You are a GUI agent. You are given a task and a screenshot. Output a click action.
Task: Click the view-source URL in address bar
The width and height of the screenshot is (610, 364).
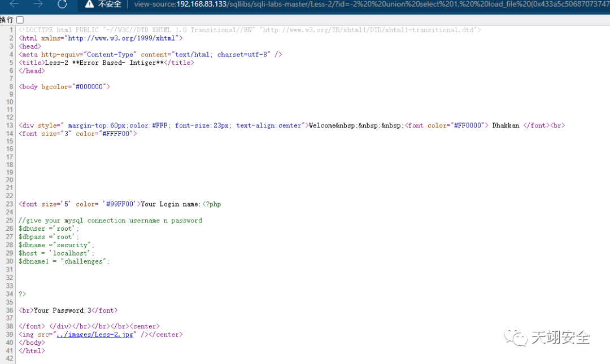pos(372,5)
